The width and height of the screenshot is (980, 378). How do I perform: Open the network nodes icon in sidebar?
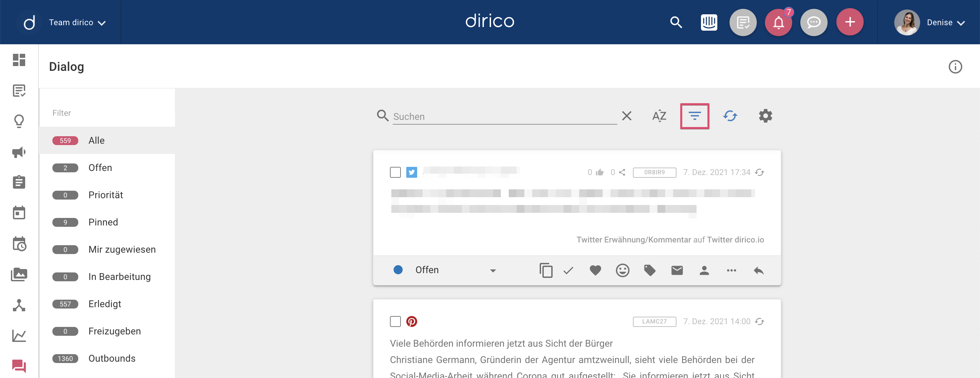pyautogui.click(x=19, y=305)
